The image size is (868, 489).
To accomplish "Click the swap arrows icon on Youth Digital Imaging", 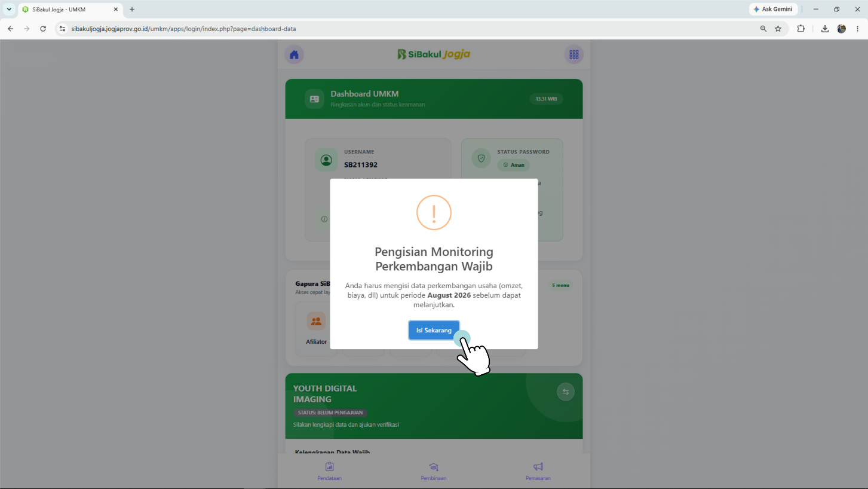I will coord(566,392).
